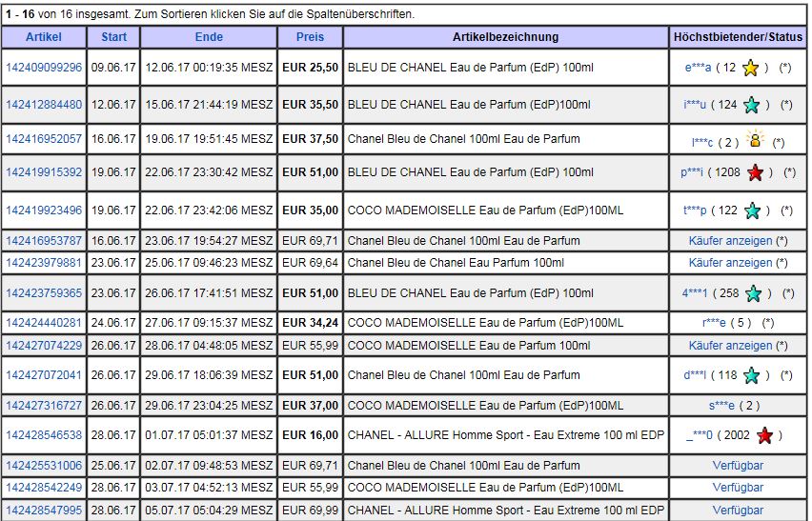
Task: Select price EUR 69,99
Action: (310, 511)
